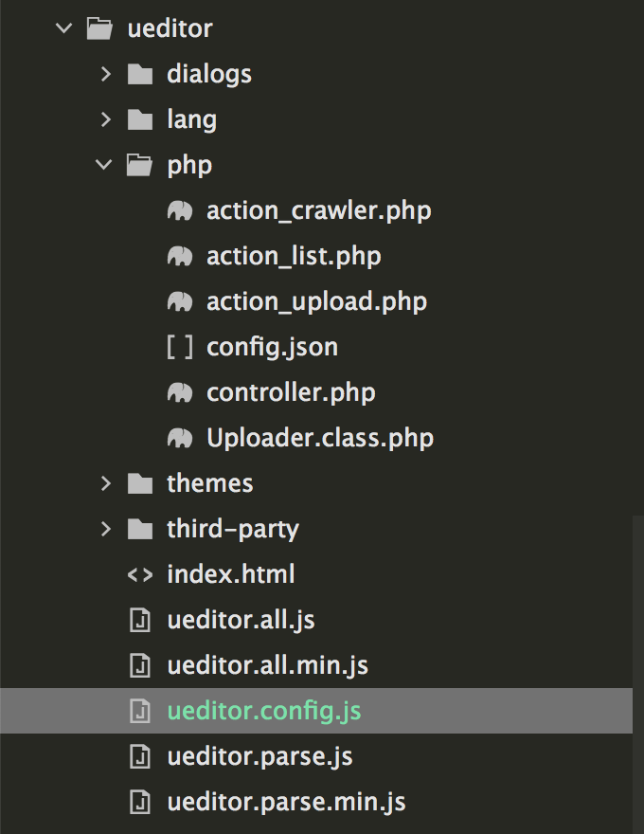This screenshot has height=834, width=644.
Task: Click the JS icon beside ueditor.parse.min.js
Action: pyautogui.click(x=140, y=802)
